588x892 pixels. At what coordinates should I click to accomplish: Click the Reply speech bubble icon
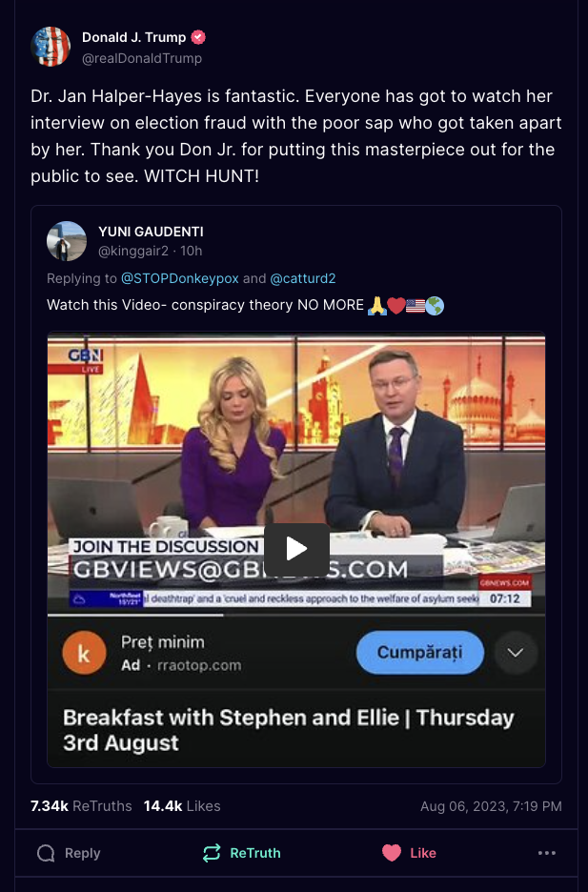(46, 853)
